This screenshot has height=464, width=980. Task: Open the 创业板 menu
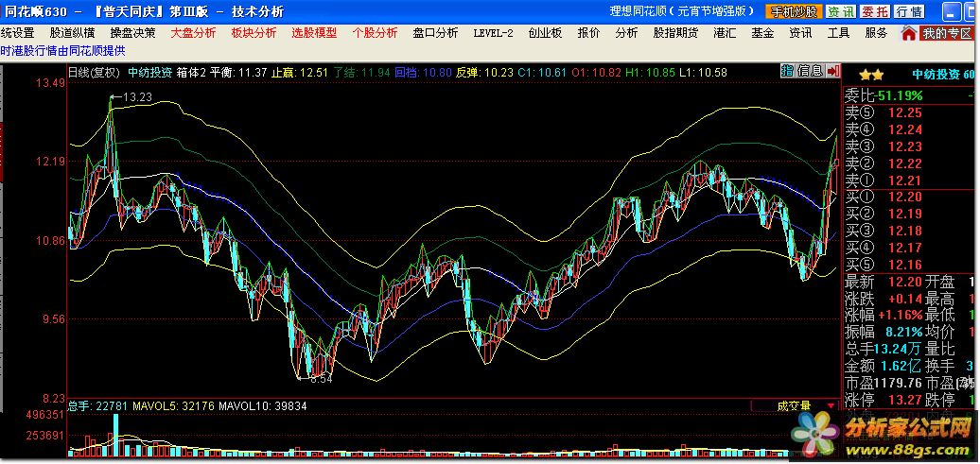pos(545,33)
